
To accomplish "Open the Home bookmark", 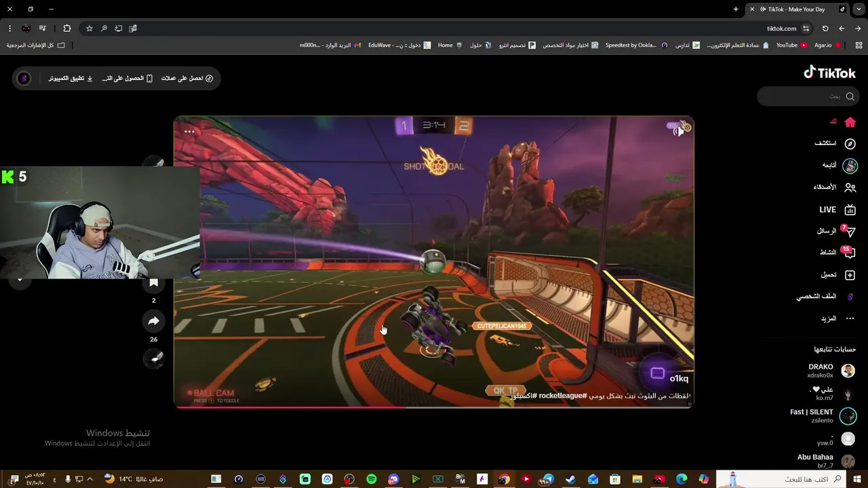I will pyautogui.click(x=450, y=45).
